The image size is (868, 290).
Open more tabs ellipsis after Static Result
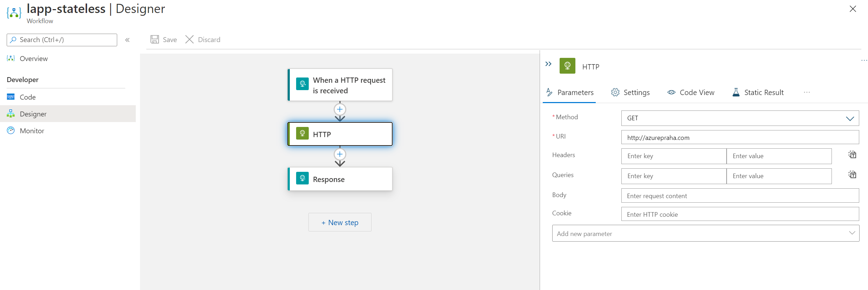[807, 93]
